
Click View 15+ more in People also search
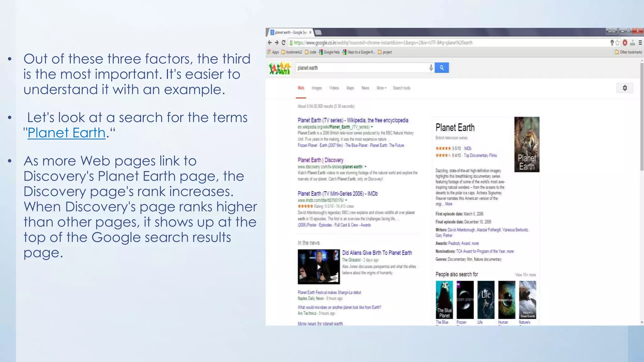(525, 275)
